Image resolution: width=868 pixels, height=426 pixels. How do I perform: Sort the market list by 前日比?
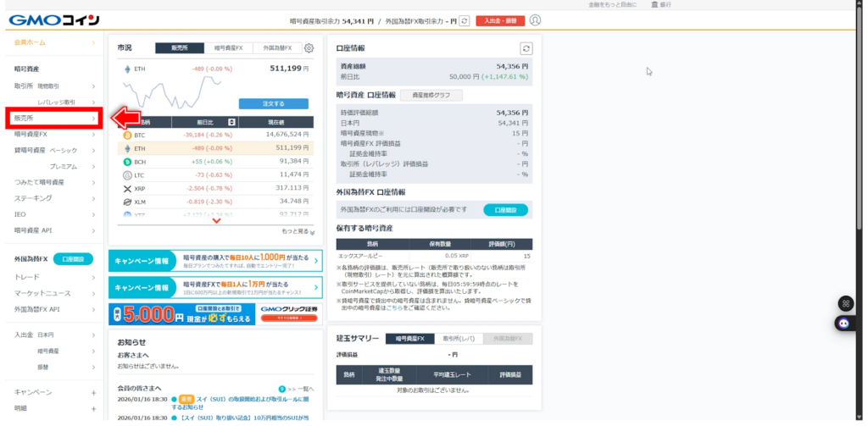[231, 122]
